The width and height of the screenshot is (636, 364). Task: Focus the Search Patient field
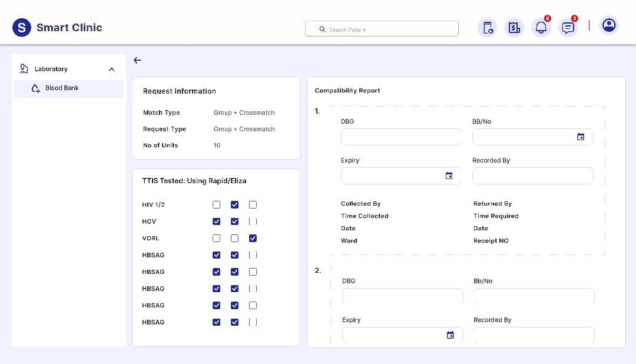coord(382,29)
